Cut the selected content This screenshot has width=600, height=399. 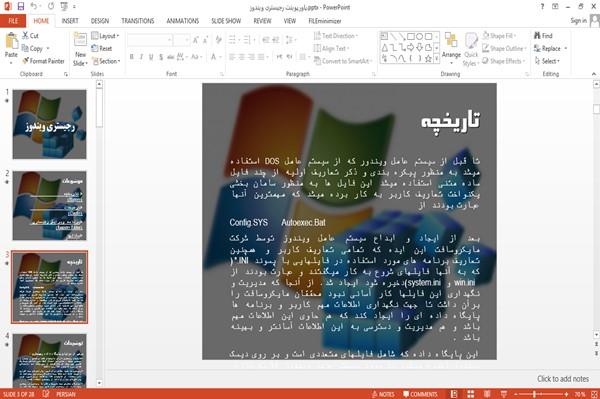[x=30, y=36]
